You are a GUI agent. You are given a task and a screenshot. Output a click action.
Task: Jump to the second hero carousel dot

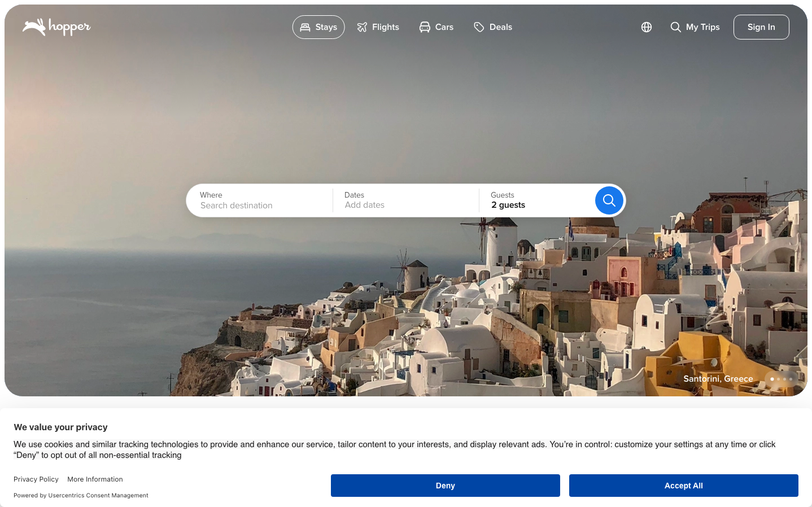pyautogui.click(x=779, y=379)
